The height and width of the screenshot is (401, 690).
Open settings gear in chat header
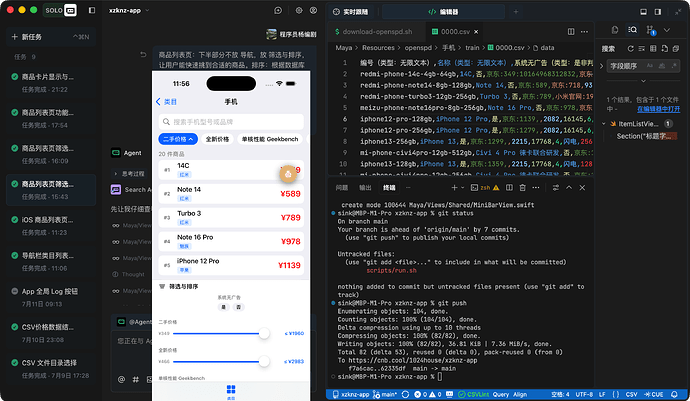click(x=299, y=10)
